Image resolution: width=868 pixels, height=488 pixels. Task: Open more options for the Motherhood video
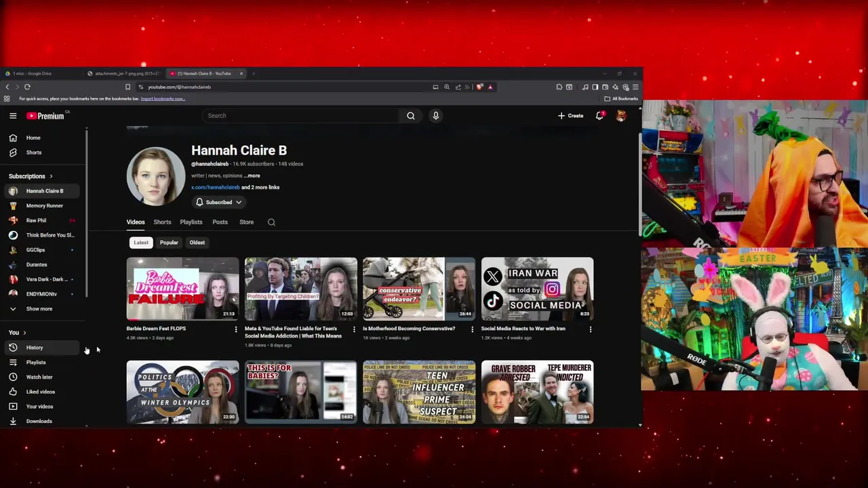[472, 329]
